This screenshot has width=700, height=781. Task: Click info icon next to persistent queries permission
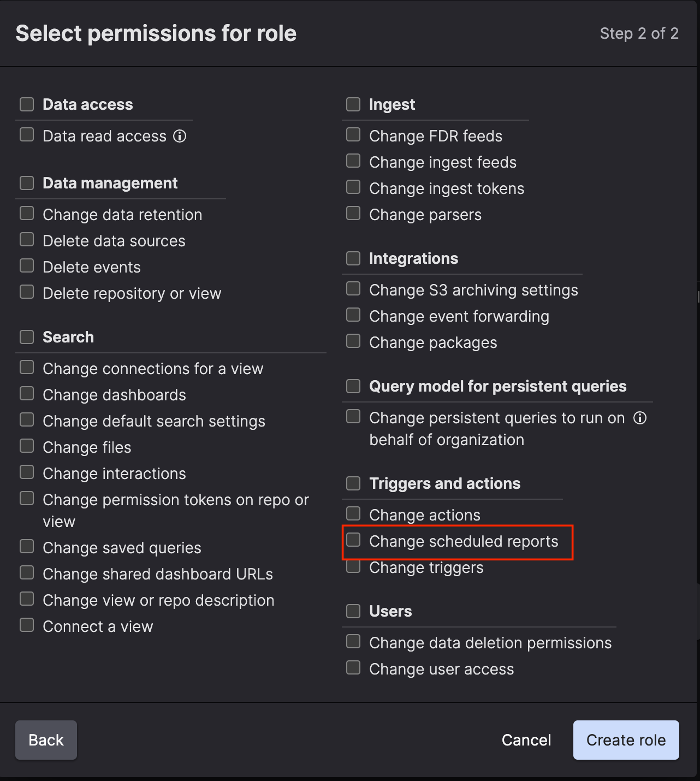pyautogui.click(x=640, y=418)
